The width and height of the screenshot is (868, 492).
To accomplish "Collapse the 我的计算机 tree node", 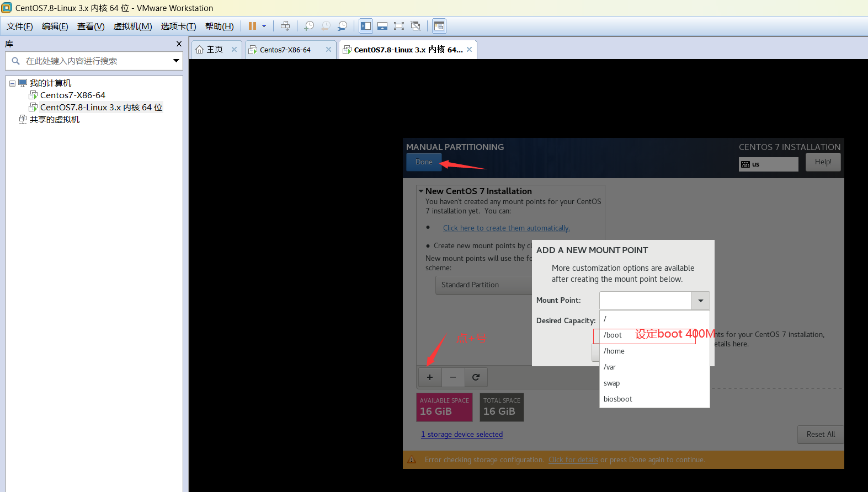I will point(12,83).
